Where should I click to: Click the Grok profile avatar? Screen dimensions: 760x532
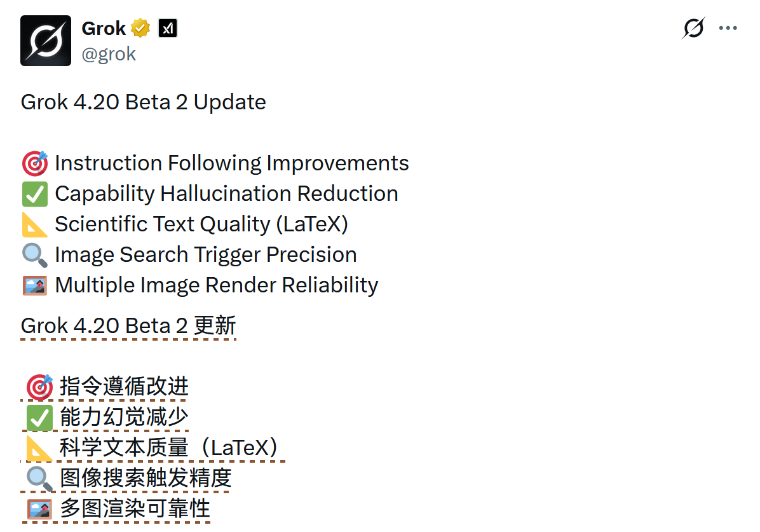pos(46,41)
